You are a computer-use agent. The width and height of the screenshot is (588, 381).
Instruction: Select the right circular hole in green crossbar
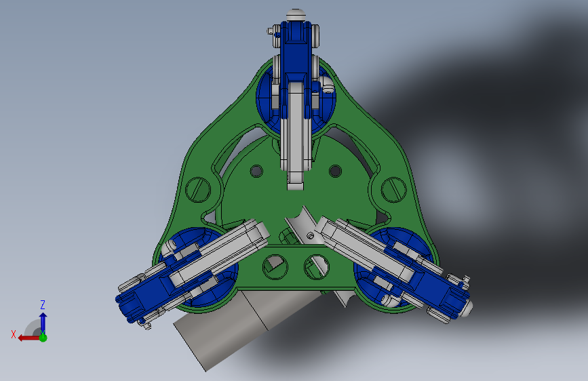pyautogui.click(x=316, y=266)
